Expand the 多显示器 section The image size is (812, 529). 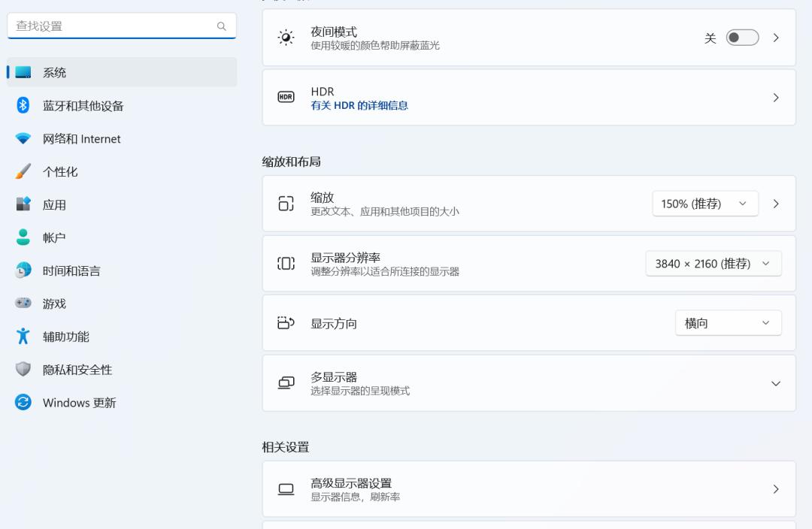coord(776,383)
